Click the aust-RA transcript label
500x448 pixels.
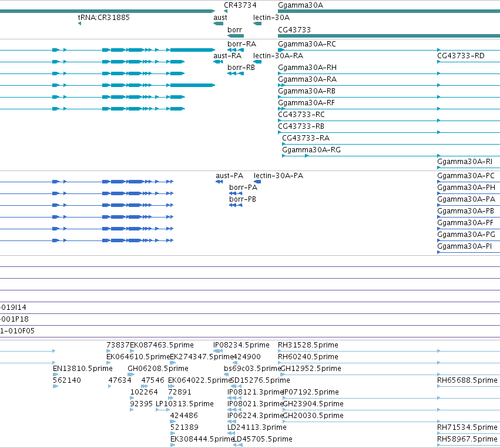pyautogui.click(x=227, y=55)
